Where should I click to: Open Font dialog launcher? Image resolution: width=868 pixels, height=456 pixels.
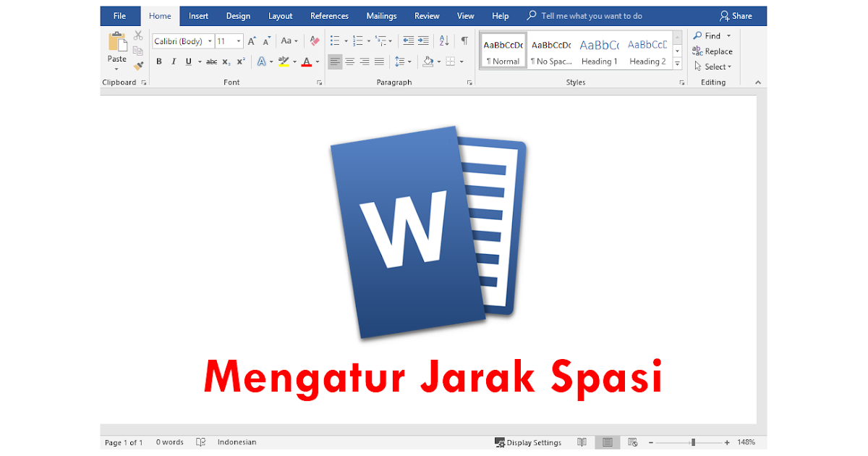pyautogui.click(x=320, y=83)
